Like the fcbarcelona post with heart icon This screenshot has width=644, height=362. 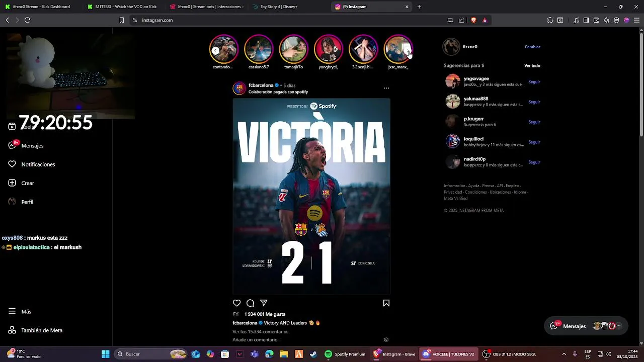(236, 303)
